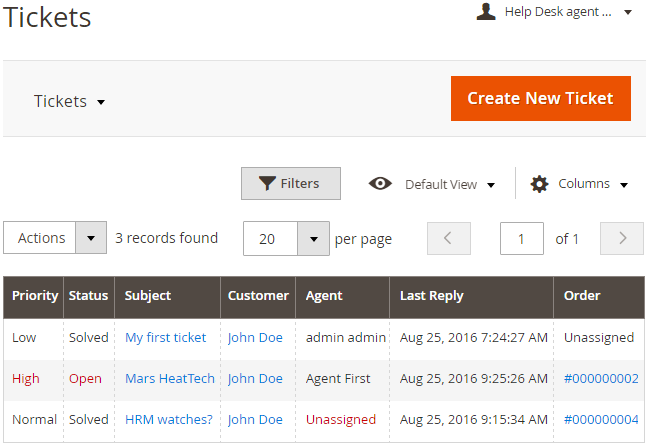Go to the previous page arrow
648x448 pixels.
tap(448, 238)
